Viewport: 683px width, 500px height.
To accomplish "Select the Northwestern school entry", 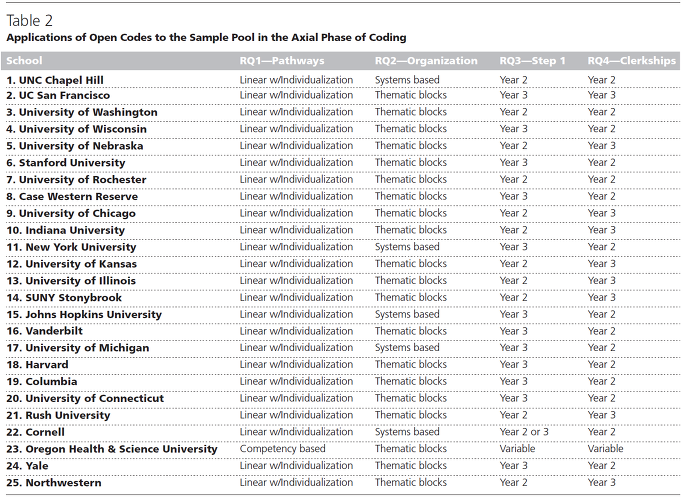I will 54,483.
